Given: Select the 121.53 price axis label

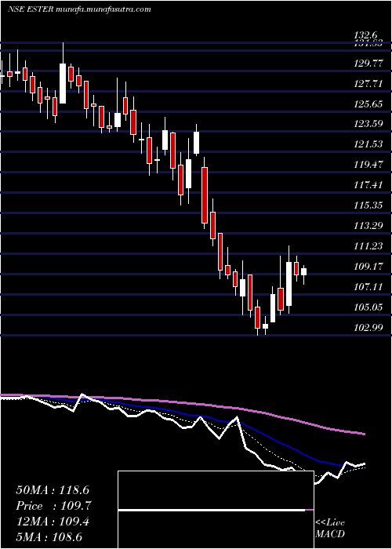Looking at the screenshot, I should click(369, 144).
